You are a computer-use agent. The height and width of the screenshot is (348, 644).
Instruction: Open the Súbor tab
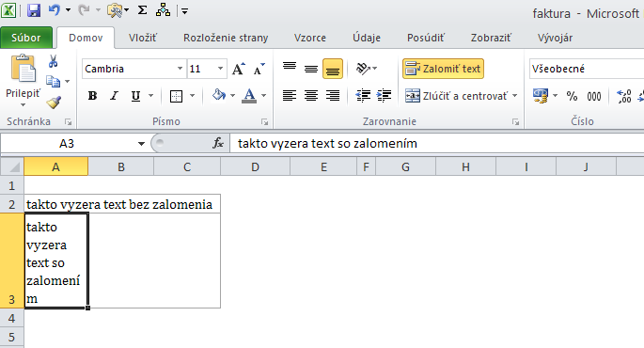pyautogui.click(x=26, y=38)
